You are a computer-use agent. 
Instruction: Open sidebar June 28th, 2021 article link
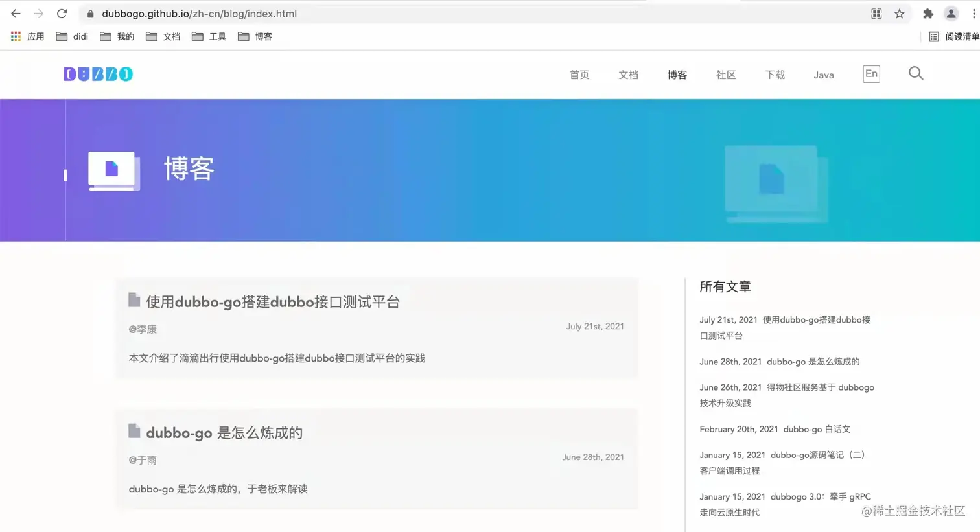780,362
